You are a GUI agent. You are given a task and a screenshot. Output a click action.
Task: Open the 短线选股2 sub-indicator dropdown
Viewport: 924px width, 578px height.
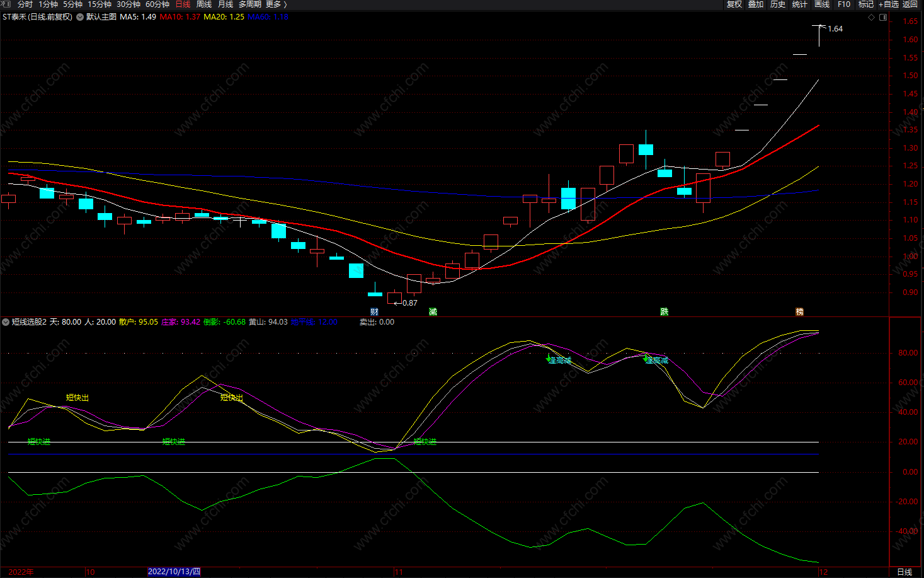6,322
